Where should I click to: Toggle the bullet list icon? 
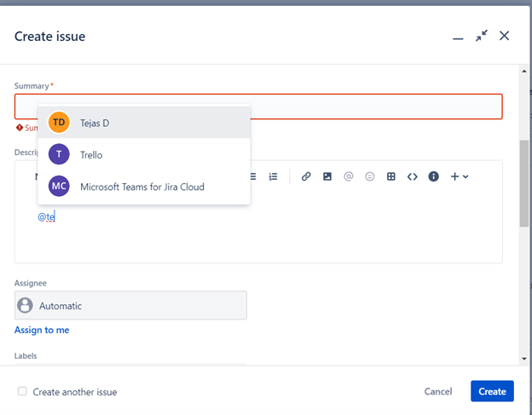pos(253,176)
